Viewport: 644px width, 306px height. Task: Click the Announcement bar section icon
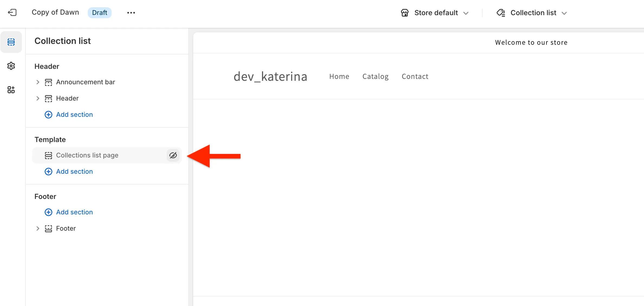pyautogui.click(x=48, y=82)
